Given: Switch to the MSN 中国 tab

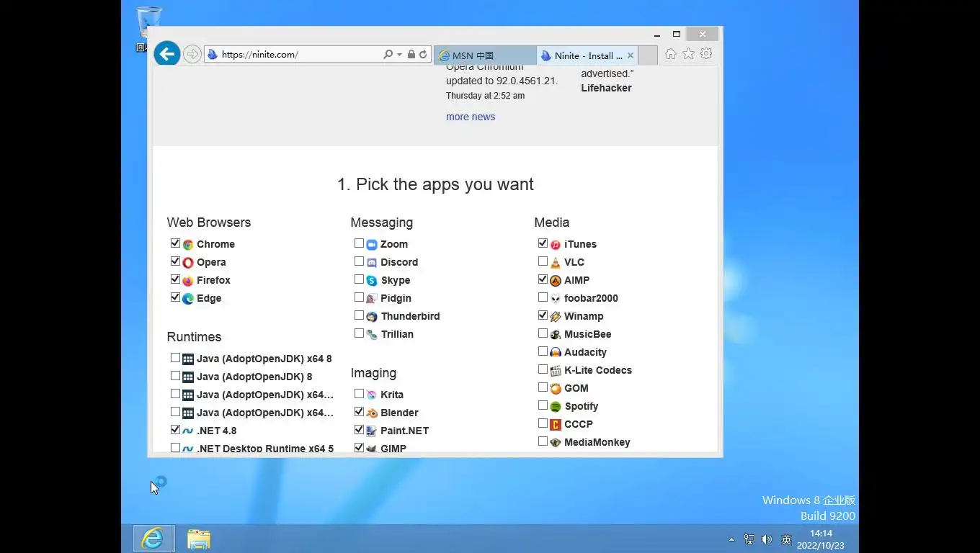Looking at the screenshot, I should (485, 55).
